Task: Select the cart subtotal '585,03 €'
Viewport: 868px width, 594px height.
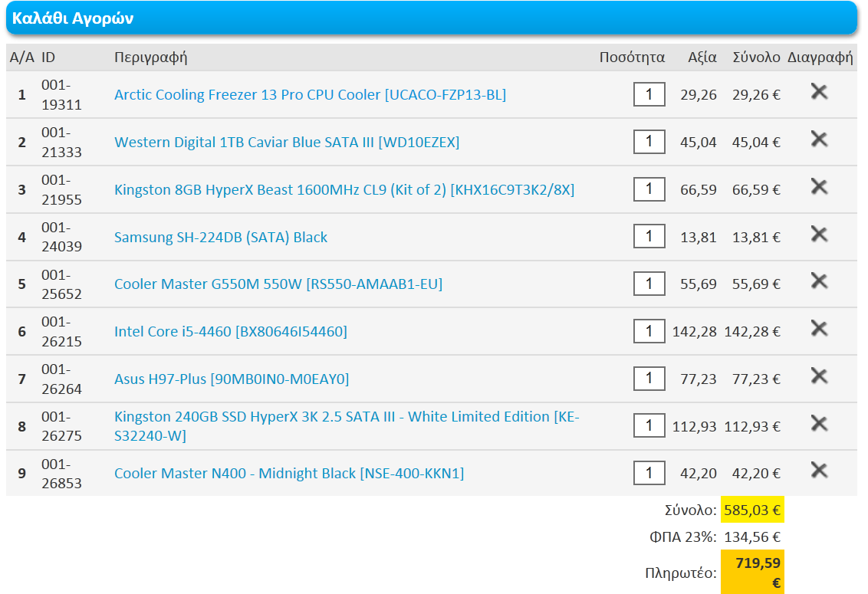Action: tap(752, 510)
